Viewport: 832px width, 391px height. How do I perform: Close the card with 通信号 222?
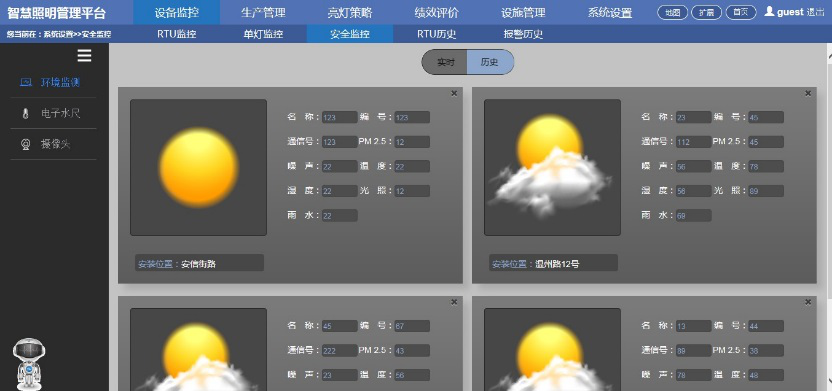(x=454, y=302)
